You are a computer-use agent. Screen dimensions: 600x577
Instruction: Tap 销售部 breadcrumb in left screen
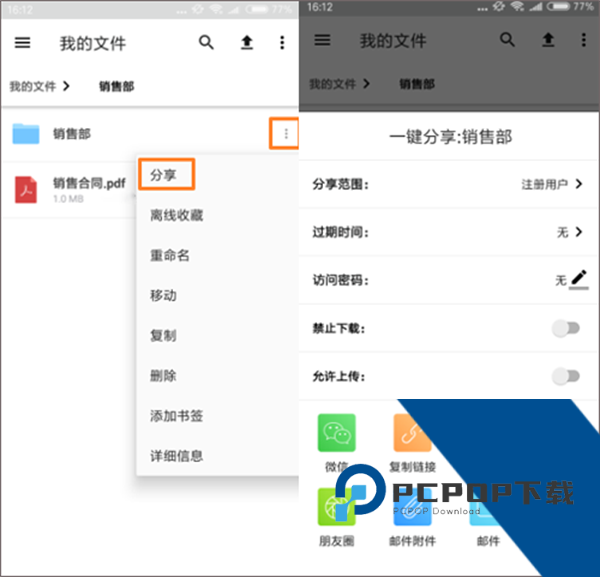tap(117, 86)
